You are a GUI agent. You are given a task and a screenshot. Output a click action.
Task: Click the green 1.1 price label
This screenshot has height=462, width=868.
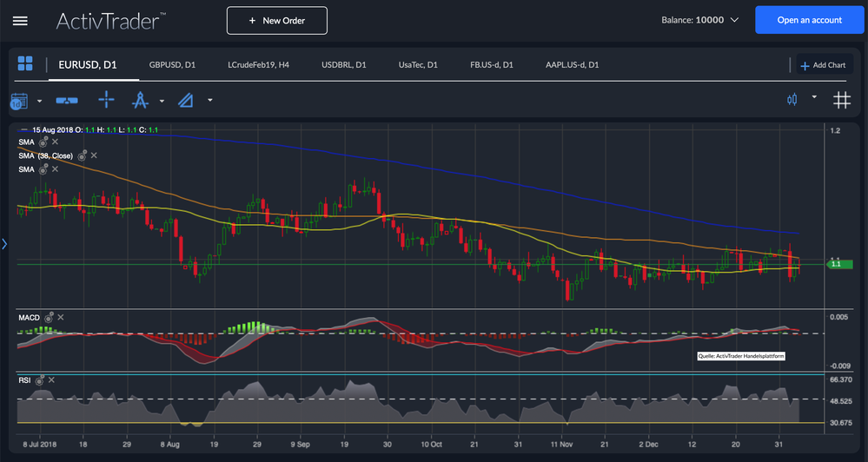[838, 265]
